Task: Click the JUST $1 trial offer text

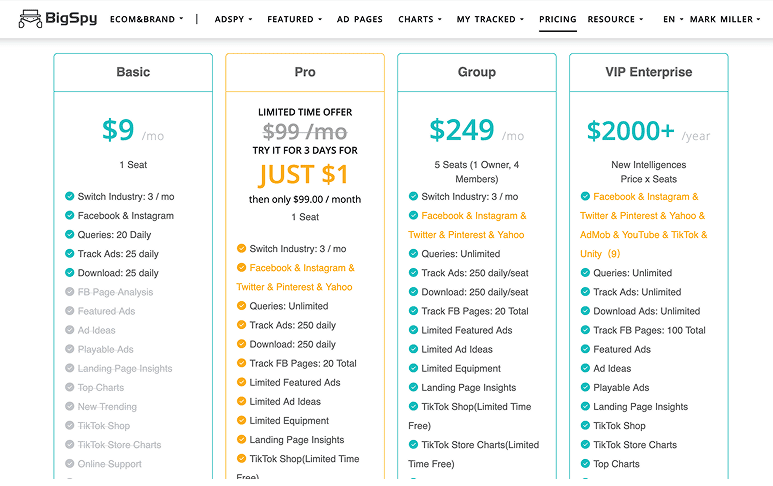Action: tap(305, 174)
